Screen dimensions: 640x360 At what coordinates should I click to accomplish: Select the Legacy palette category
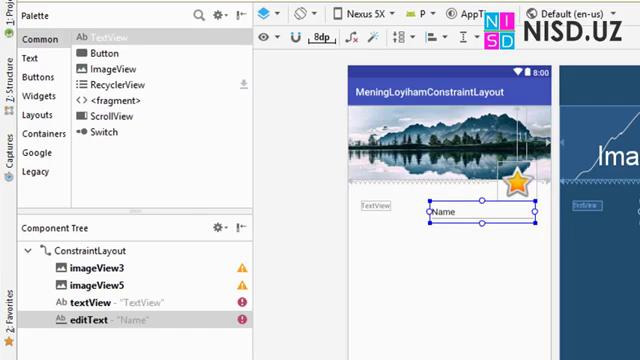point(44,171)
